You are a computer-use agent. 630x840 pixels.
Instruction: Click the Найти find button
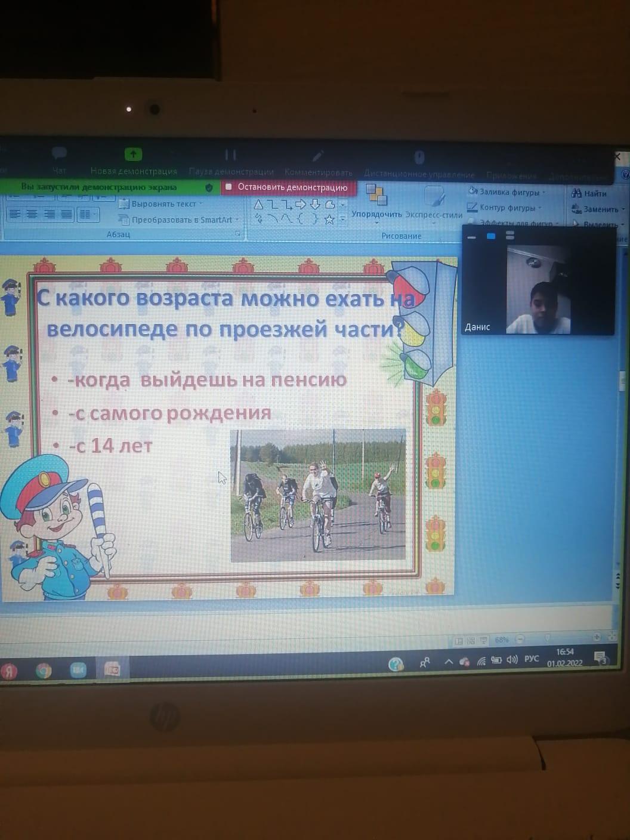[x=588, y=193]
